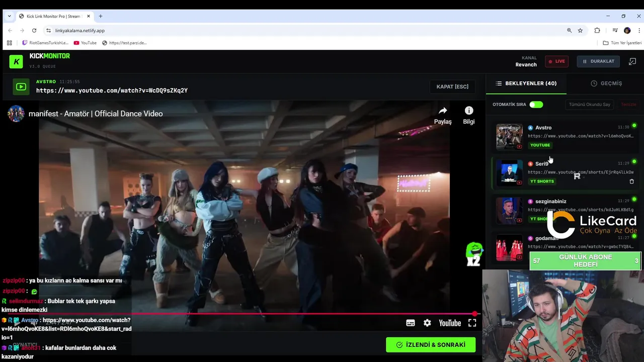Viewport: 644px width, 362px height.
Task: Toggle the OTOMATİK SIRA switch
Action: [x=536, y=105]
